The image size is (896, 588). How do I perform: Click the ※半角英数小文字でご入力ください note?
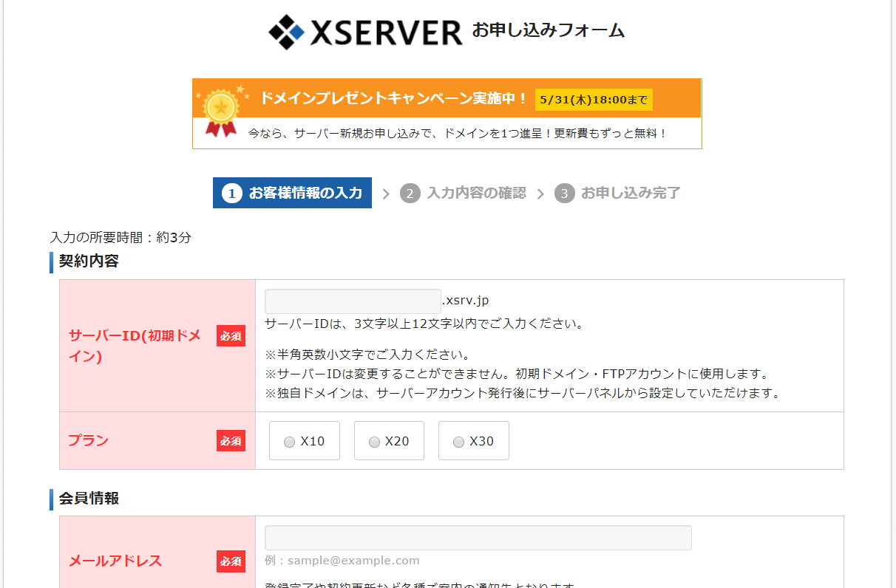pyautogui.click(x=368, y=355)
